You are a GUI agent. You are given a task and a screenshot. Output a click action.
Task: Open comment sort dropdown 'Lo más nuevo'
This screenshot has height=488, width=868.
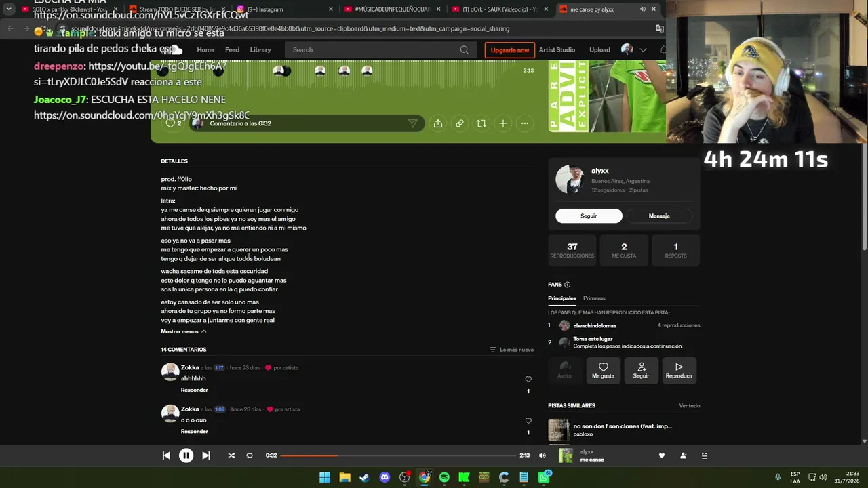[x=511, y=350]
